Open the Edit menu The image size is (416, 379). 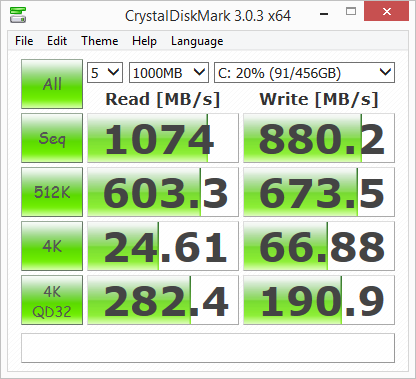point(57,41)
